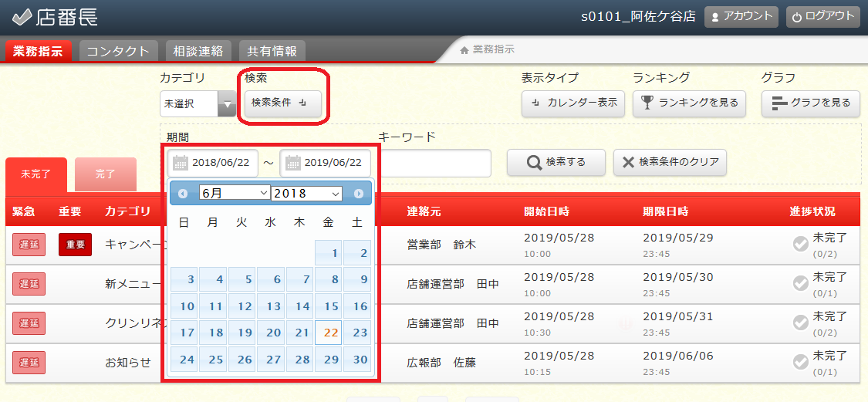Click the 期限日時 column header

tap(665, 211)
